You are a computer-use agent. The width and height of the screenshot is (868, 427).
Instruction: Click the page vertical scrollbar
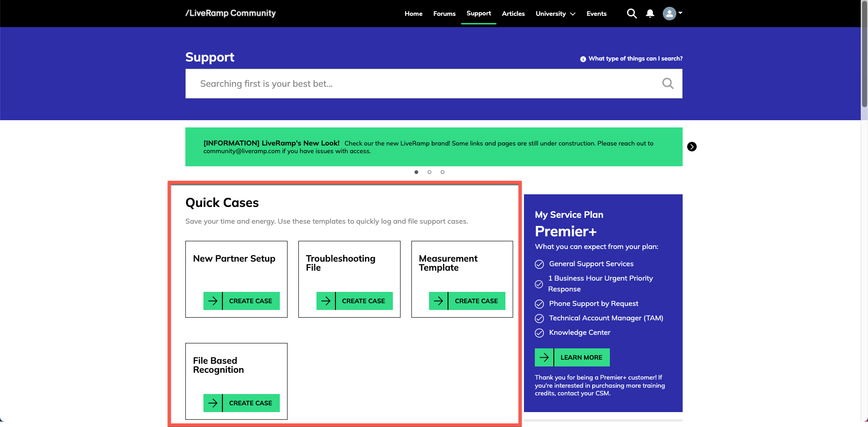tap(864, 54)
